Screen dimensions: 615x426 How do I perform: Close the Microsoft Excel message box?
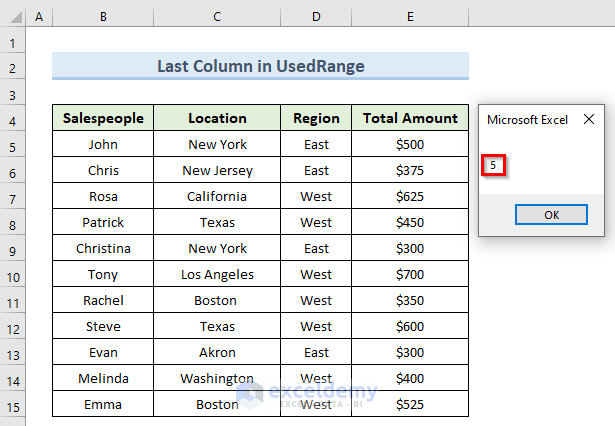click(x=588, y=119)
